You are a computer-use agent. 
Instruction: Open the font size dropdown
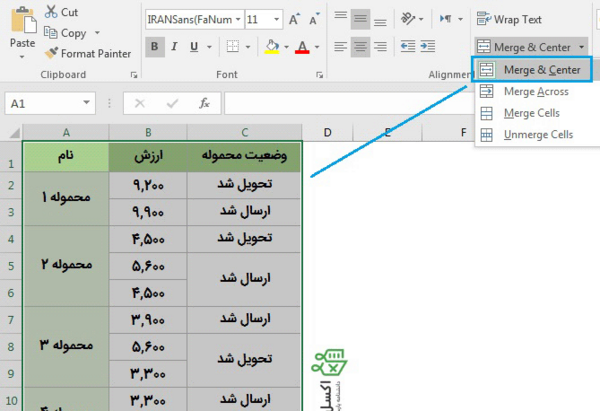pos(276,19)
